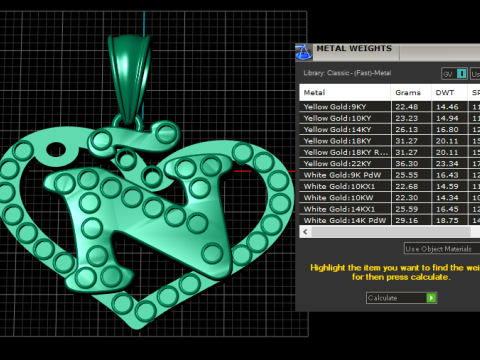The image size is (480, 360).
Task: Click the 22.68 grams value
Action: (x=406, y=186)
